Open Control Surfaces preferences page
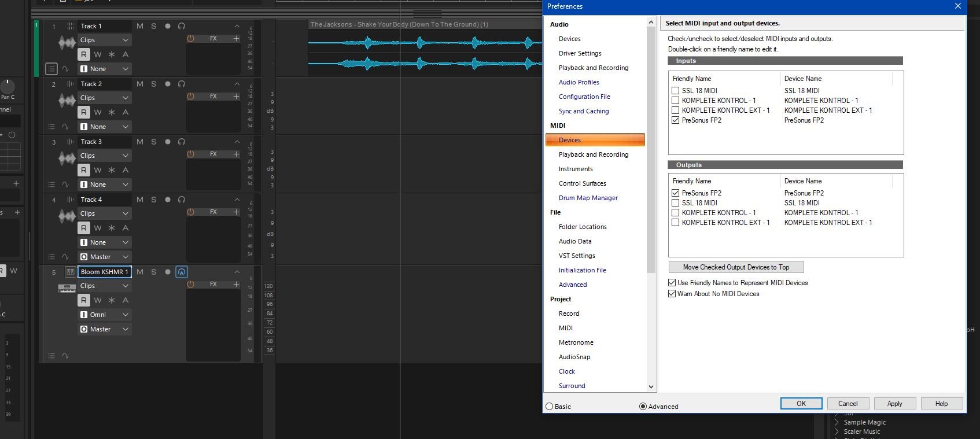The width and height of the screenshot is (980, 439). click(x=582, y=183)
